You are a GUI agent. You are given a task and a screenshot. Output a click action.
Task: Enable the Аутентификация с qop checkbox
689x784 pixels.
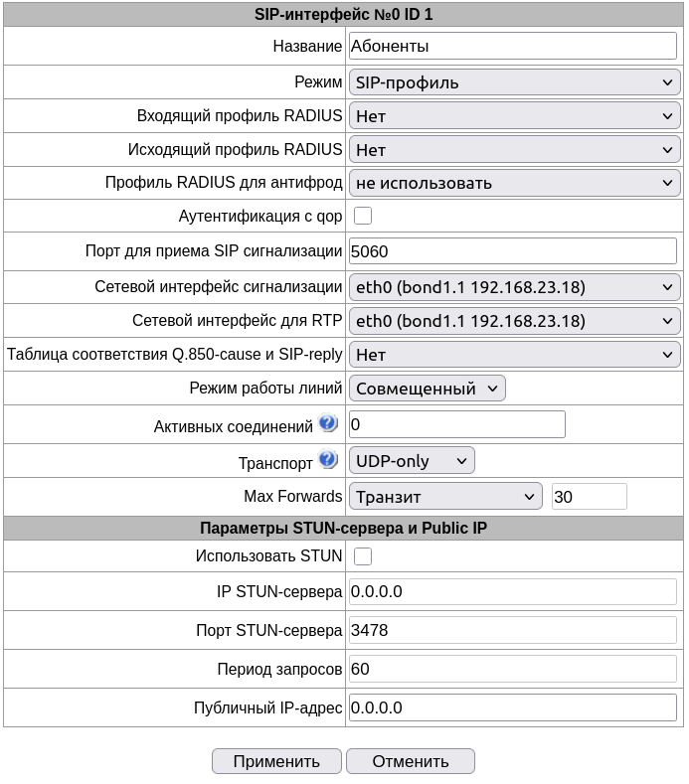pos(363,216)
